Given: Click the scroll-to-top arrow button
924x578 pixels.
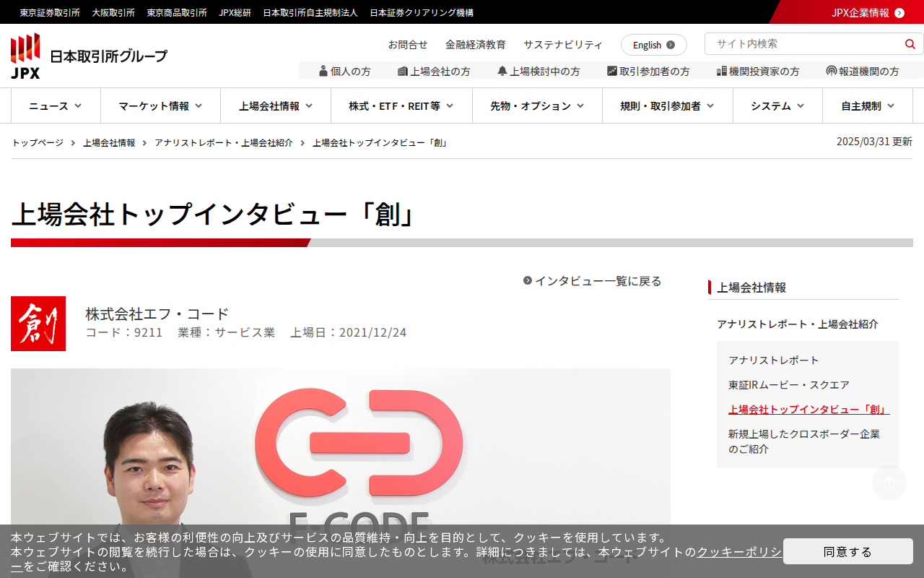Looking at the screenshot, I should click(x=889, y=483).
